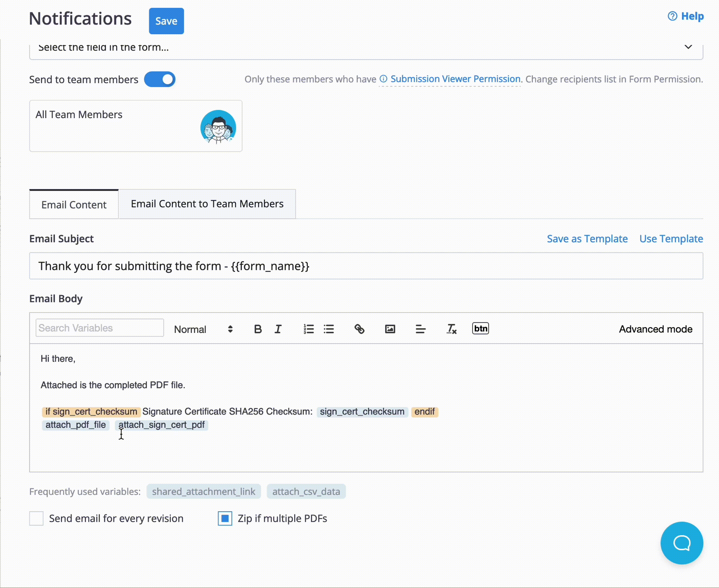Open Use Template link
The image size is (719, 588).
click(671, 239)
